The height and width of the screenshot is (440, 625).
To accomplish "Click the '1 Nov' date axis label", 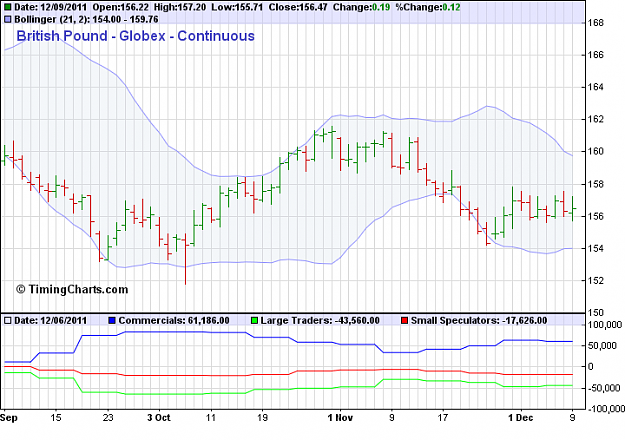I will pyautogui.click(x=340, y=418).
